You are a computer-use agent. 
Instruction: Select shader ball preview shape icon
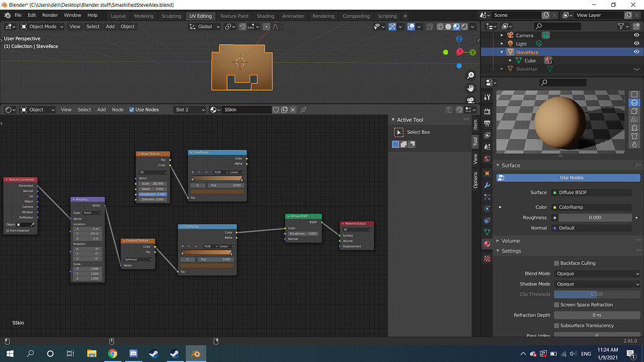[635, 128]
